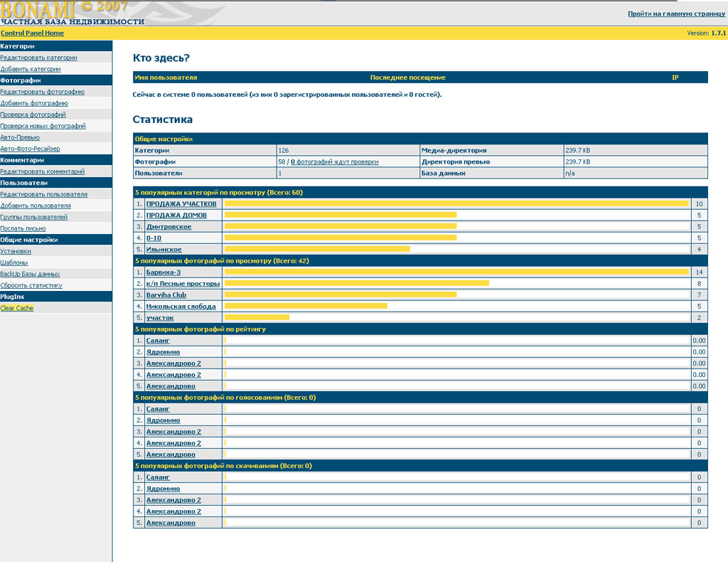
Task: Click Clear Cache plugin link
Action: [16, 308]
